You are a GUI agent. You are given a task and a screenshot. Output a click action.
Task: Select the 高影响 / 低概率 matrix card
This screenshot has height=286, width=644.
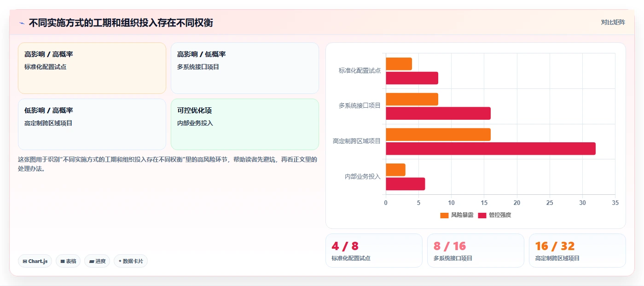click(x=245, y=68)
